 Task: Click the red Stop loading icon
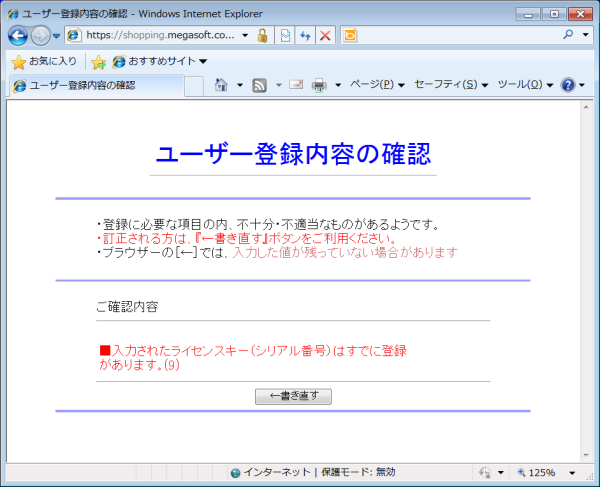[325, 35]
